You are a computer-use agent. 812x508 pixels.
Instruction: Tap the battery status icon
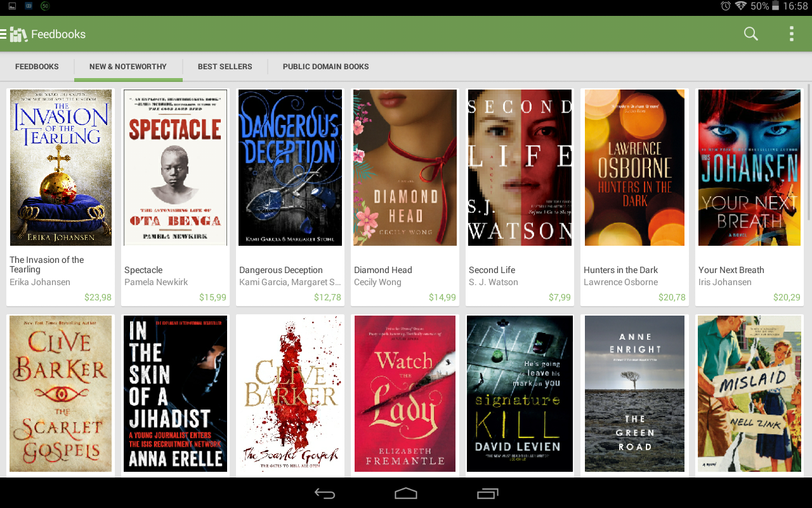[x=775, y=6]
